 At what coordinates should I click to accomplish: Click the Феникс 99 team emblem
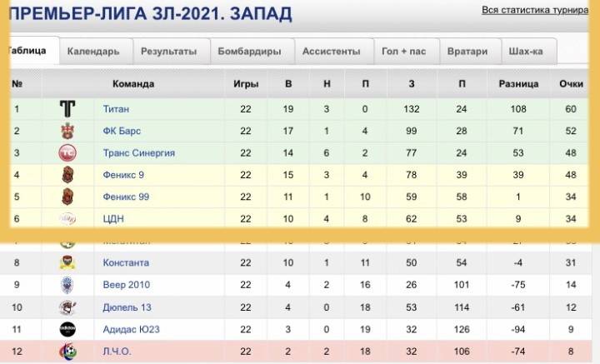(x=67, y=197)
